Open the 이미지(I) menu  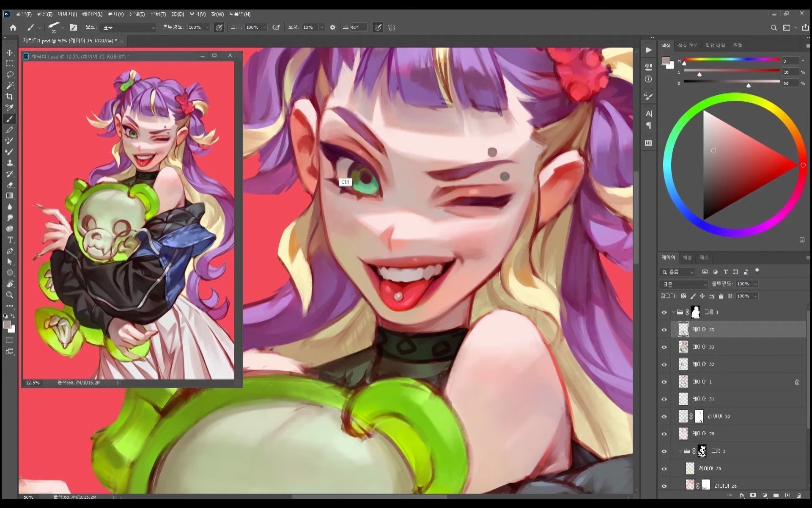click(x=67, y=14)
